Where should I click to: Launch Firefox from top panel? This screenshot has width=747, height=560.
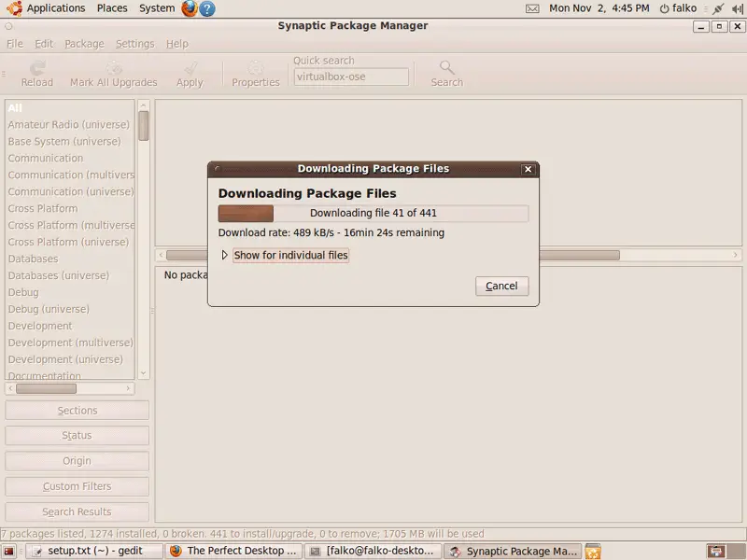click(190, 8)
